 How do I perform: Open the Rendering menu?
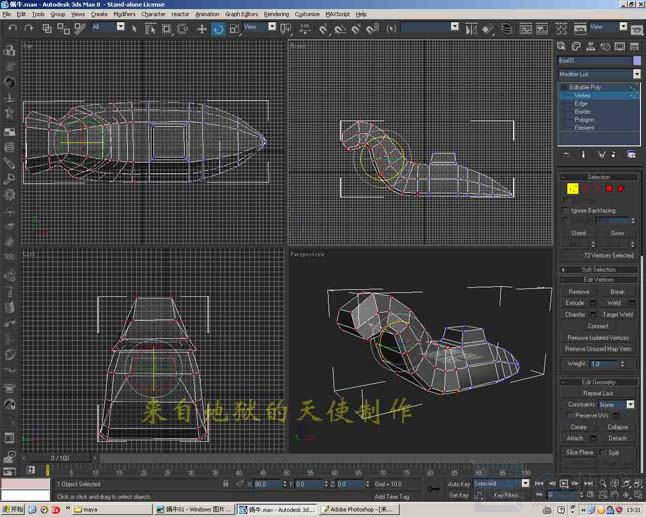click(276, 14)
